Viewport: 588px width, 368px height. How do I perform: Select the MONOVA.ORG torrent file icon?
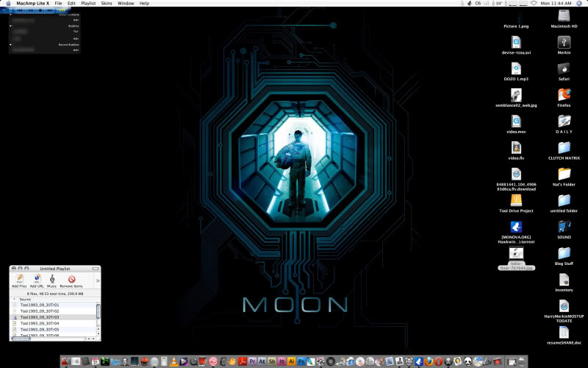(x=516, y=227)
